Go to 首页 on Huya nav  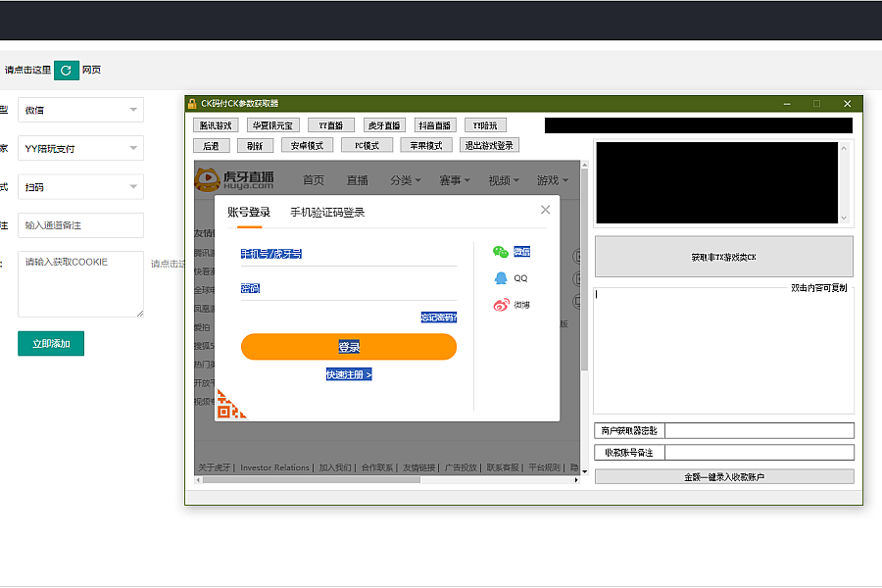314,180
